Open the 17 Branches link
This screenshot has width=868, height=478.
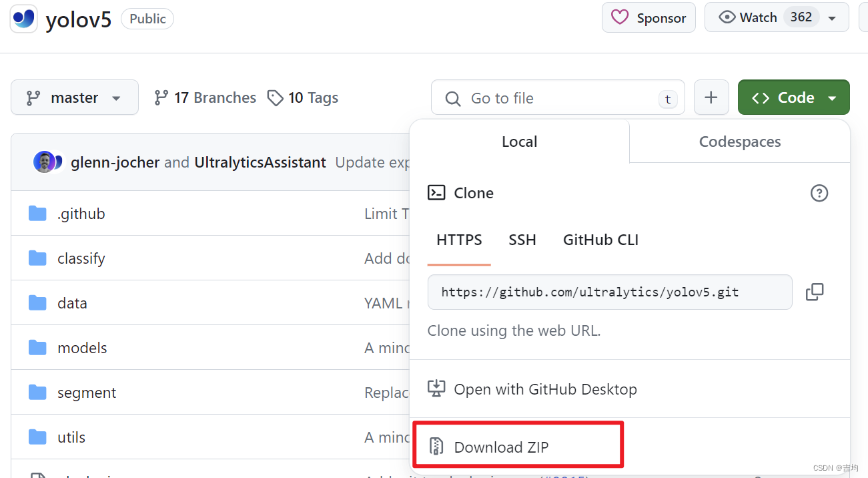[205, 98]
